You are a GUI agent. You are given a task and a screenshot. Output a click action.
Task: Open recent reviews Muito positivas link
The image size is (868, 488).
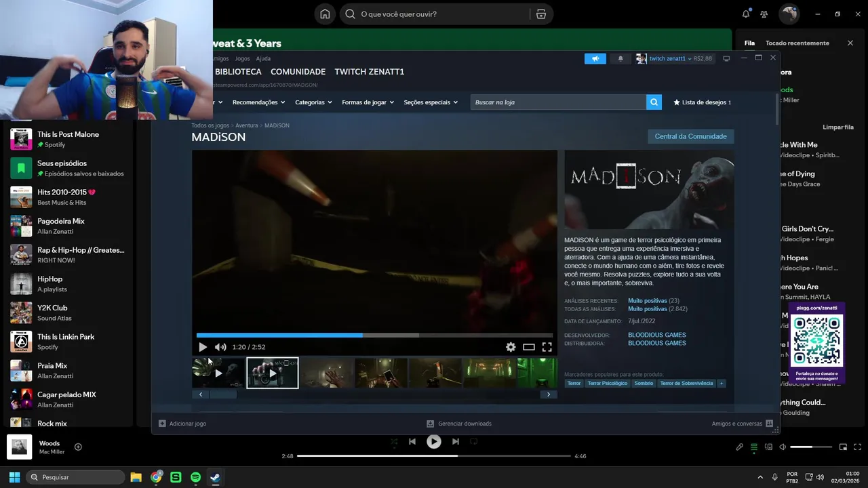(648, 301)
